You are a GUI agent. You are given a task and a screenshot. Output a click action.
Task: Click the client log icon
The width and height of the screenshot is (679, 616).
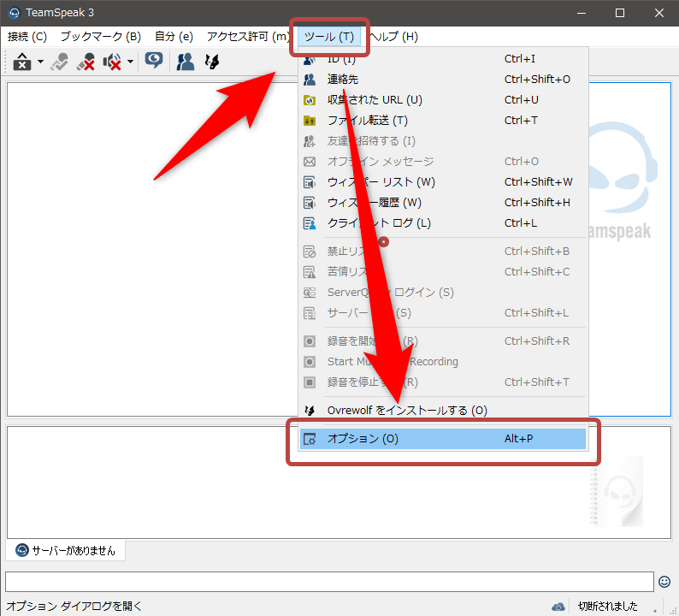pyautogui.click(x=310, y=223)
